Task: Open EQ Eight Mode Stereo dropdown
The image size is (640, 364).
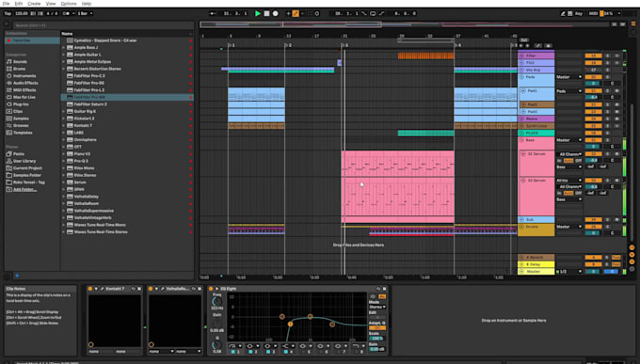Action: (x=377, y=307)
